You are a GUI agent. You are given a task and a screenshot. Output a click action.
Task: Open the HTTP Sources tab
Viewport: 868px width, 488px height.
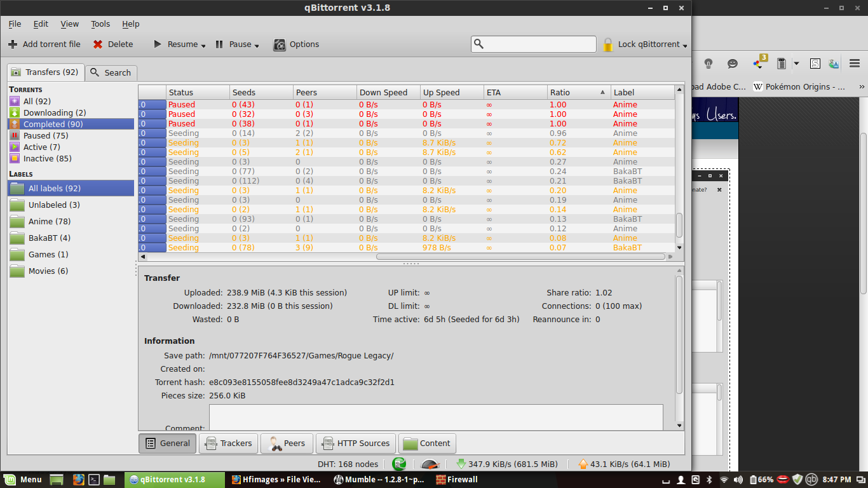(356, 444)
